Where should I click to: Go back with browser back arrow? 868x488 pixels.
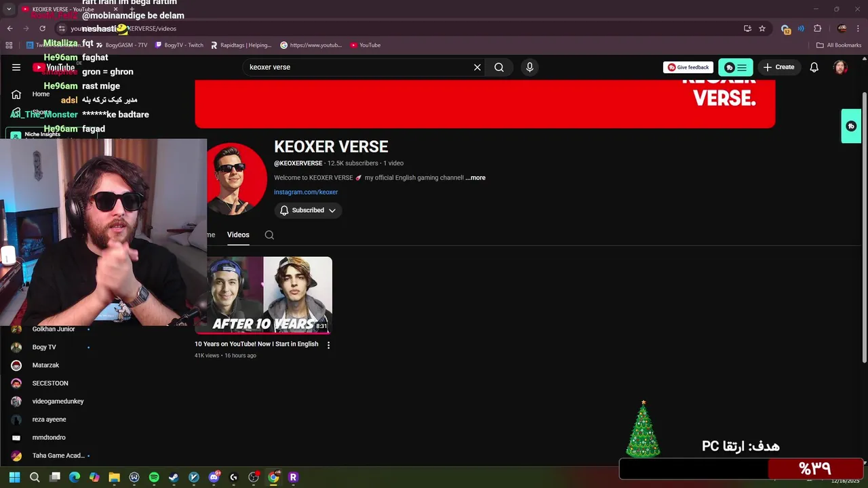[x=9, y=28]
